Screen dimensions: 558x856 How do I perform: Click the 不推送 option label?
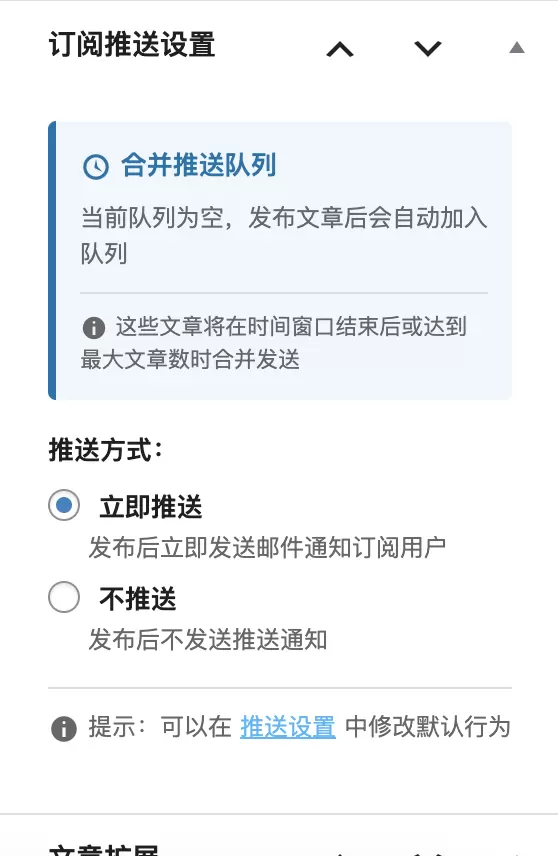point(138,598)
